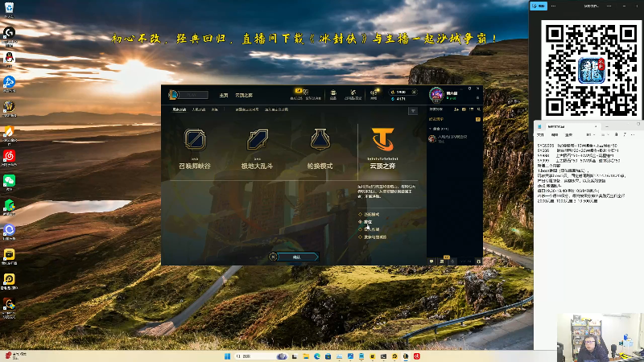Image resolution: width=644 pixels, height=362 pixels.
Task: Switch to the third mode sub-tab
Action: pos(215,109)
